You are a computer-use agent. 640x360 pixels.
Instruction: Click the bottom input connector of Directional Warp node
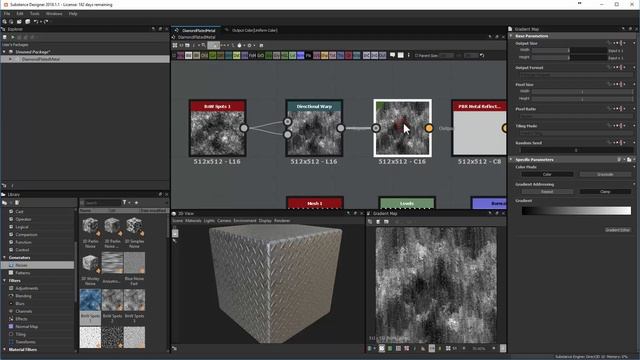288,134
